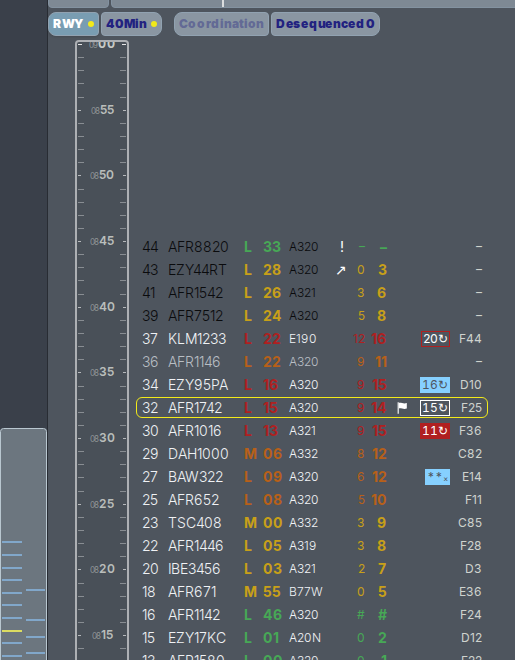This screenshot has width=515, height=660.
Task: Click the yellow marker in the overview strip
Action: click(12, 631)
